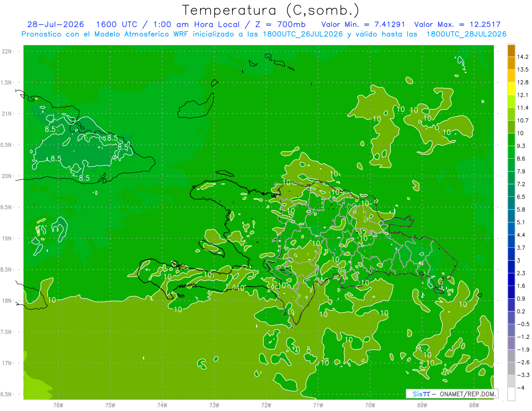Click the '2.3' colorbar legend value
Screen dimensions: 532x411
click(521, 273)
